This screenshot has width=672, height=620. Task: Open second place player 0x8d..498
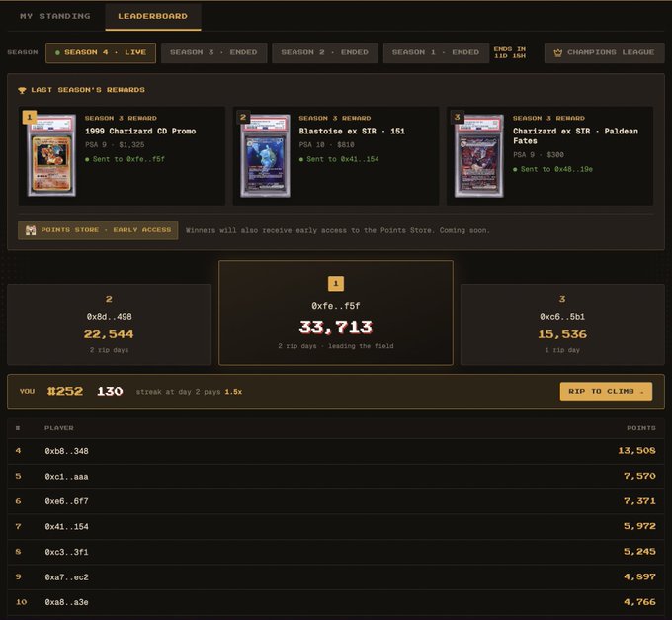click(110, 317)
